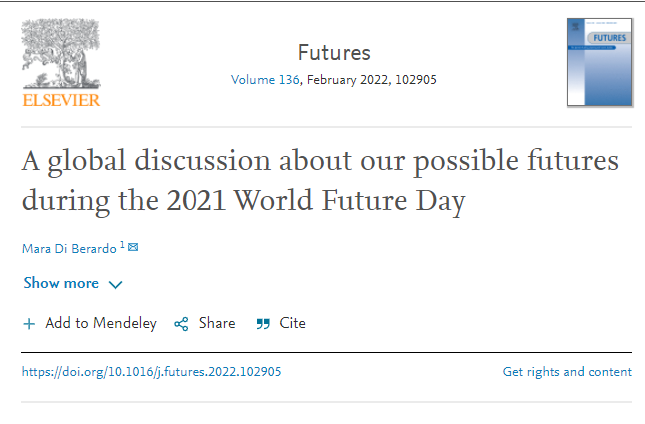
Task: Select the Add to Mendeley label
Action: point(101,323)
